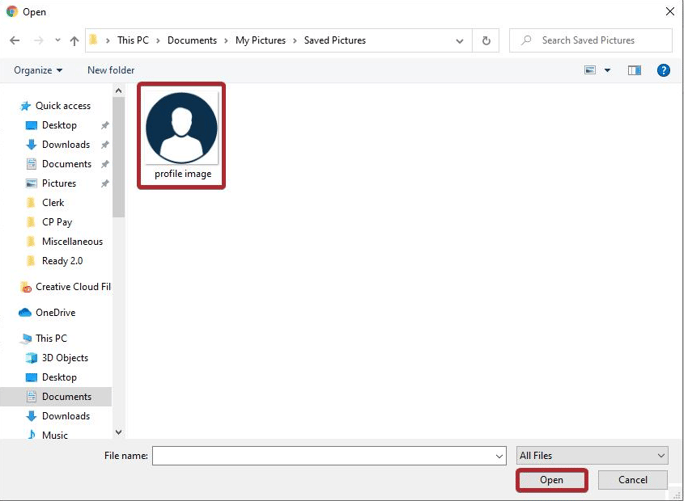Change view with the view icon
Viewport: 688px width, 501px height.
coord(590,70)
